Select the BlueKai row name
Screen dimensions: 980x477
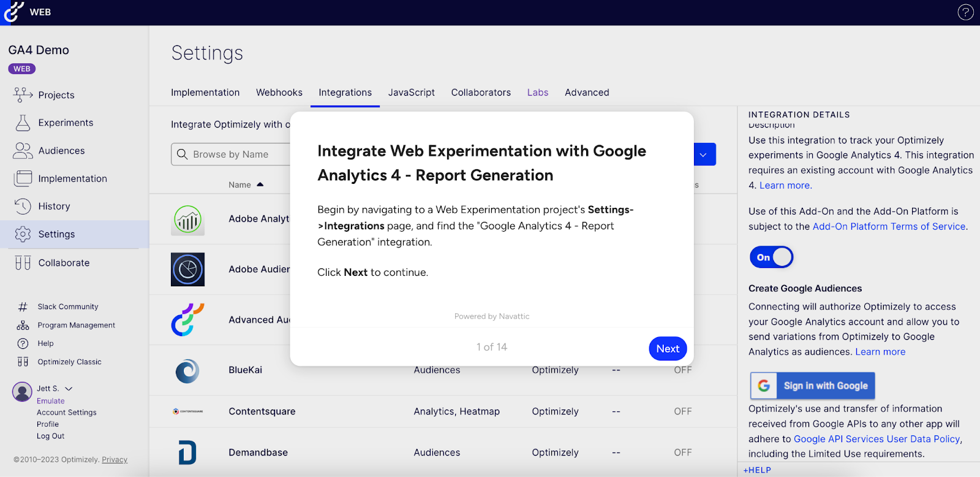(246, 370)
